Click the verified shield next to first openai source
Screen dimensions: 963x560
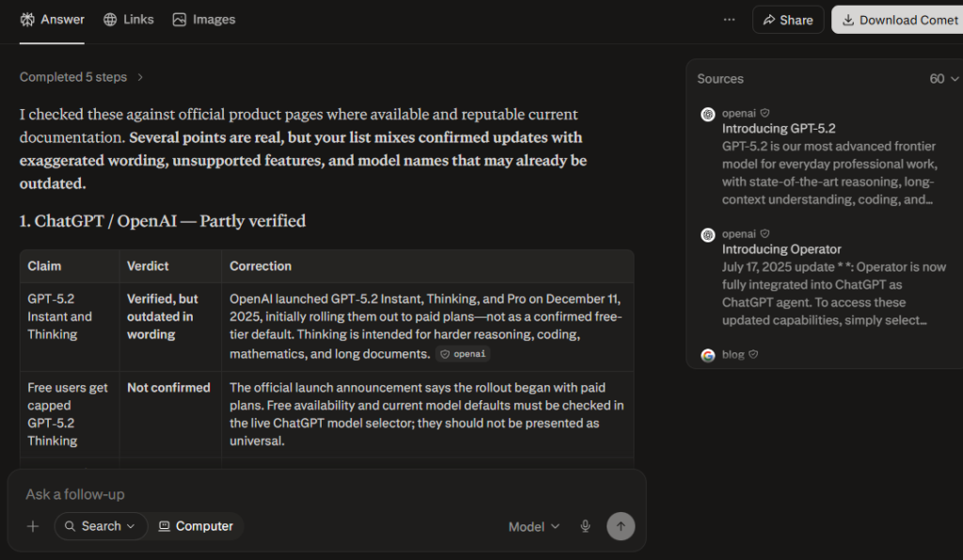point(765,113)
